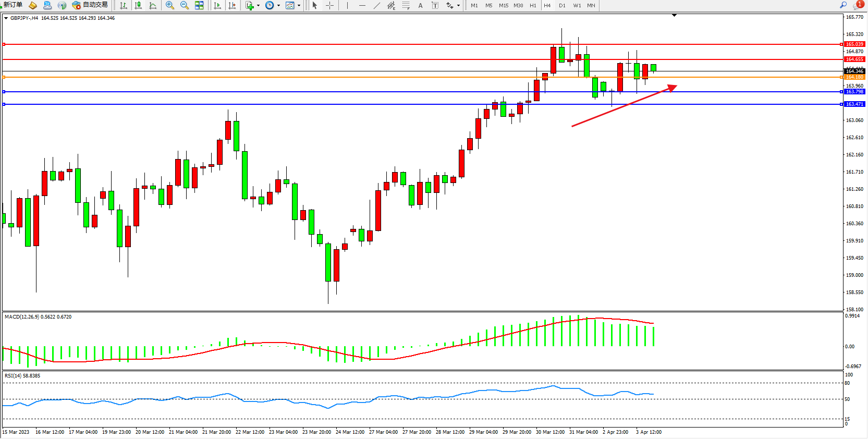Viewport: 868px width, 439px height.
Task: Enable chart auto scroll
Action: pyautogui.click(x=217, y=5)
